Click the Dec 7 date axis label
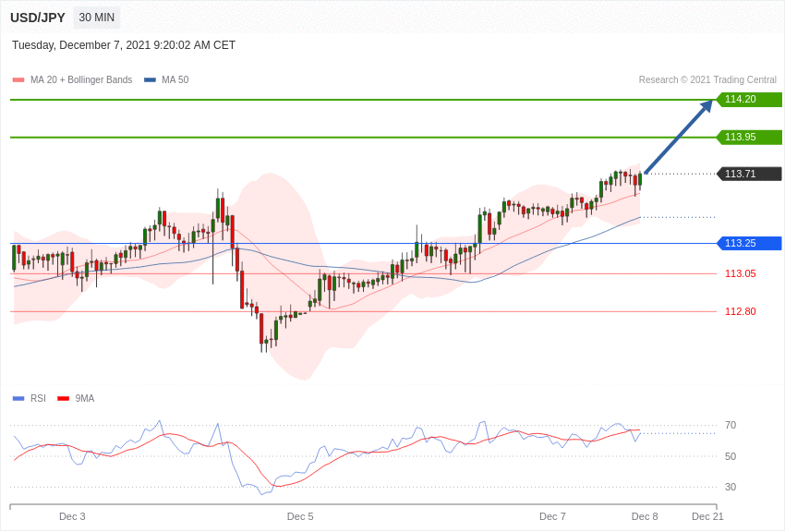The height and width of the screenshot is (532, 785). coord(552,516)
